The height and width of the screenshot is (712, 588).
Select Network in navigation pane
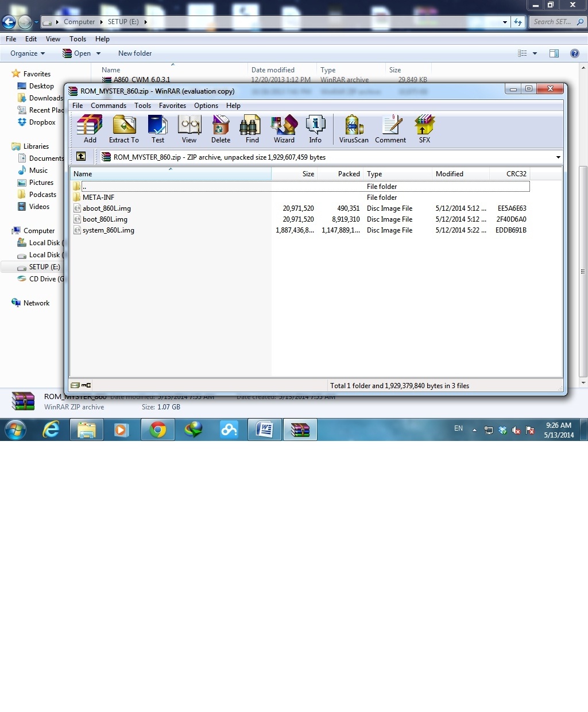tap(30, 303)
